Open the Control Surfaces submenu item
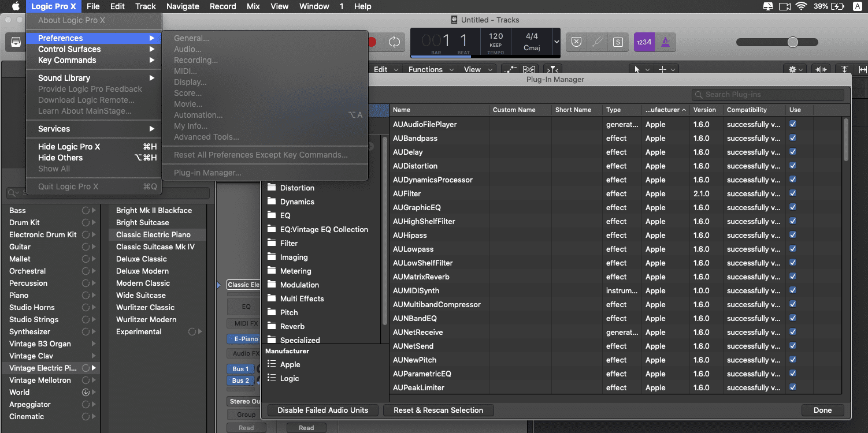868x433 pixels. pyautogui.click(x=94, y=49)
